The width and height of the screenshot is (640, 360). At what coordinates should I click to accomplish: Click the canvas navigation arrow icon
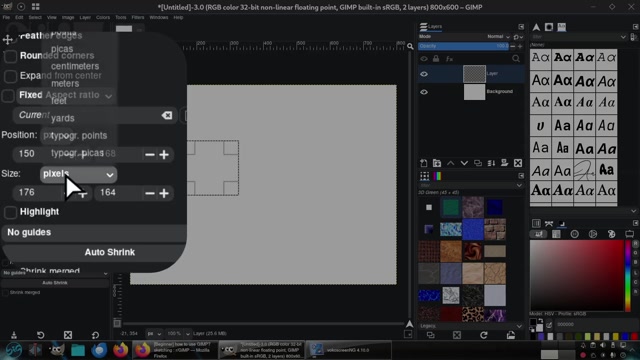pyautogui.click(x=409, y=324)
